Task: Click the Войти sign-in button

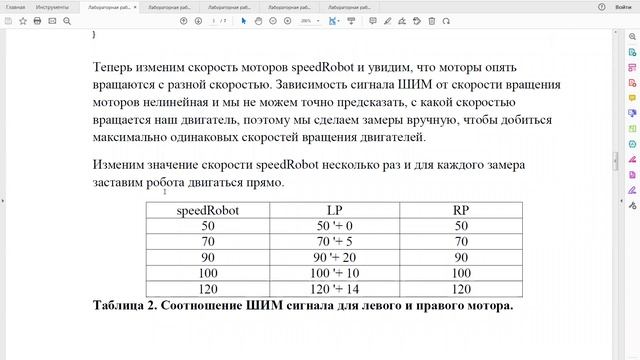Action: click(623, 7)
